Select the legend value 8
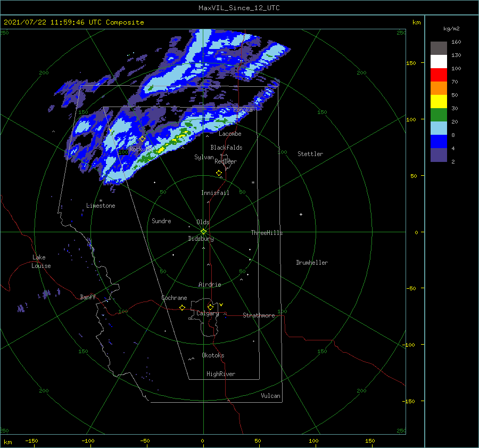The height and width of the screenshot is (448, 479). 453,135
